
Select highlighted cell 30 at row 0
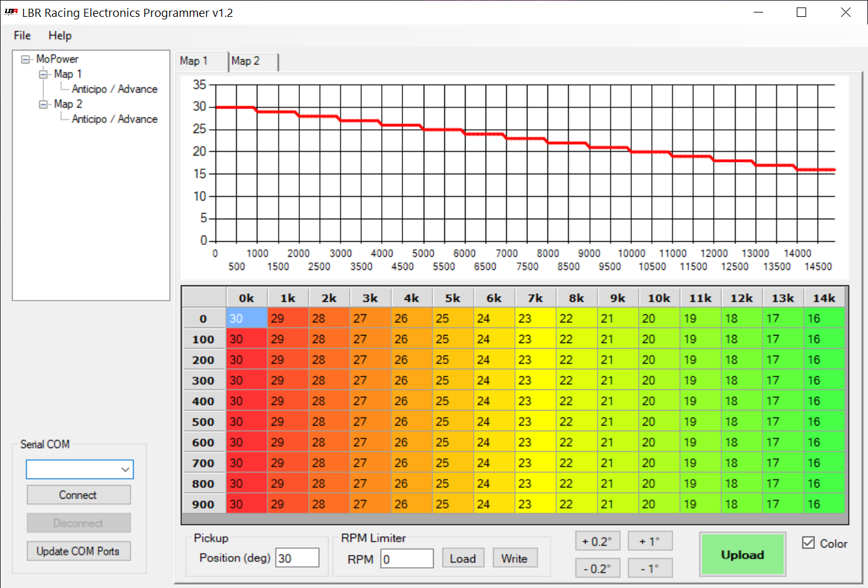point(247,319)
